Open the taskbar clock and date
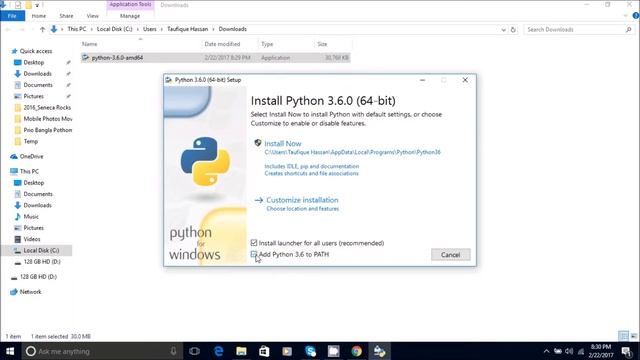640x360 pixels. [601, 351]
